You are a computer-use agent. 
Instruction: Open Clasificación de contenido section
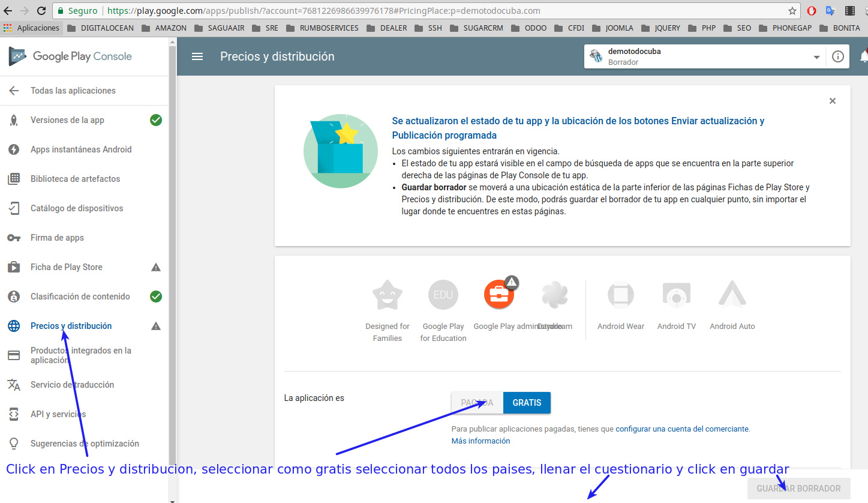(80, 297)
